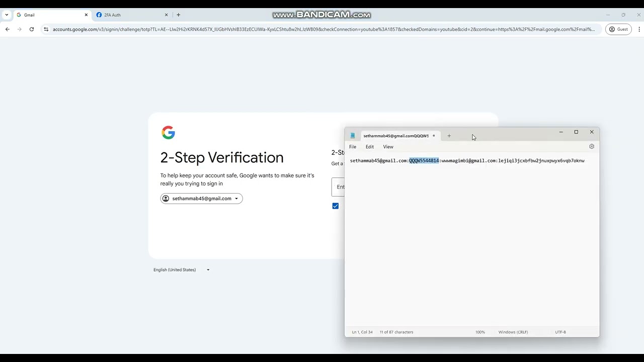
Task: Minimize the Notepad window
Action: point(561,132)
